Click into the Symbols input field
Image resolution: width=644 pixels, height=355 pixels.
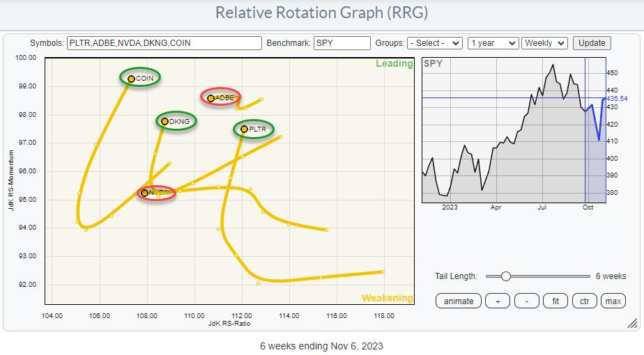[x=164, y=43]
